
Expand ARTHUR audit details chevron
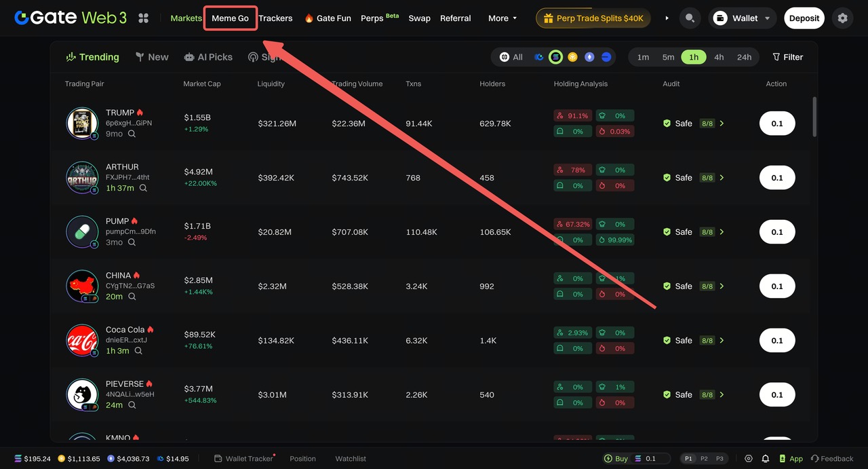point(722,178)
